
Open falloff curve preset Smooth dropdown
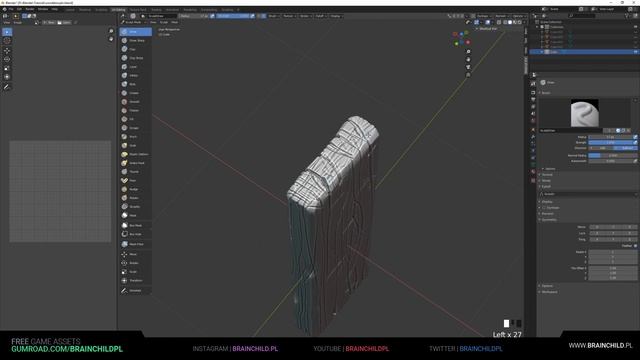pyautogui.click(x=589, y=194)
